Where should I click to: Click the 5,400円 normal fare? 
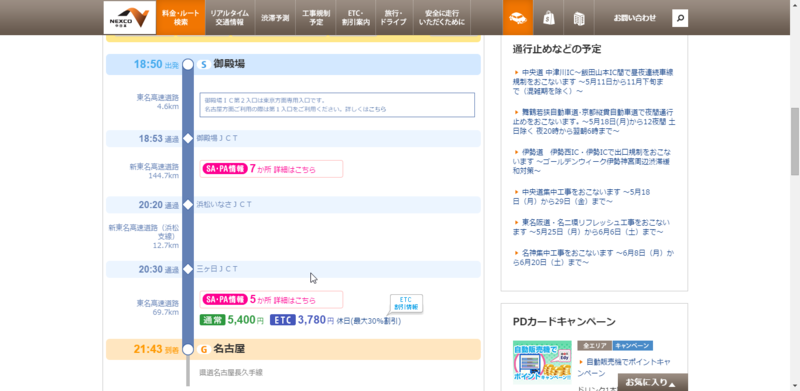245,321
